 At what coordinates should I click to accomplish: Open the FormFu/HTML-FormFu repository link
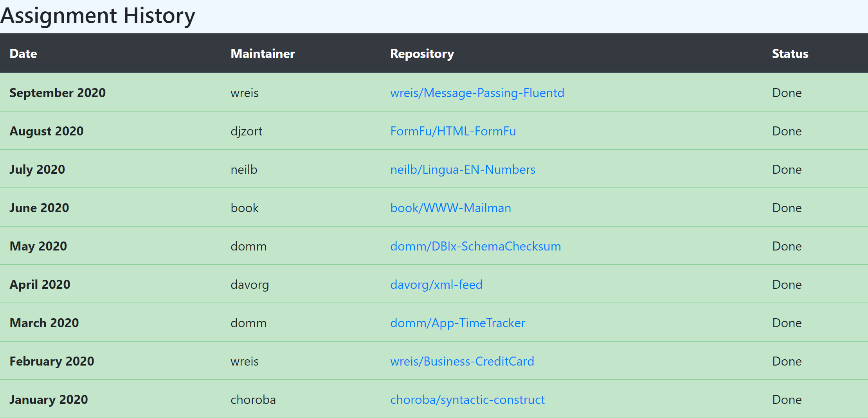pos(453,131)
